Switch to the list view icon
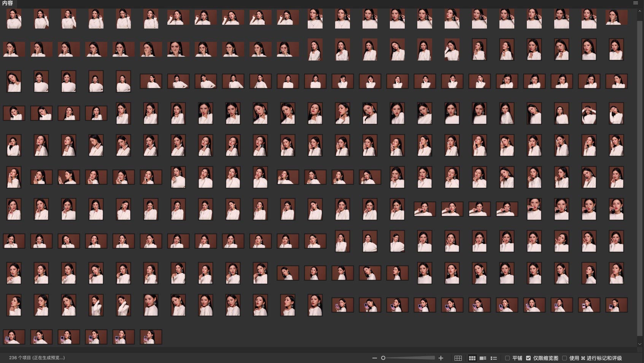Screen dimensions: 644x363 coord(494,358)
